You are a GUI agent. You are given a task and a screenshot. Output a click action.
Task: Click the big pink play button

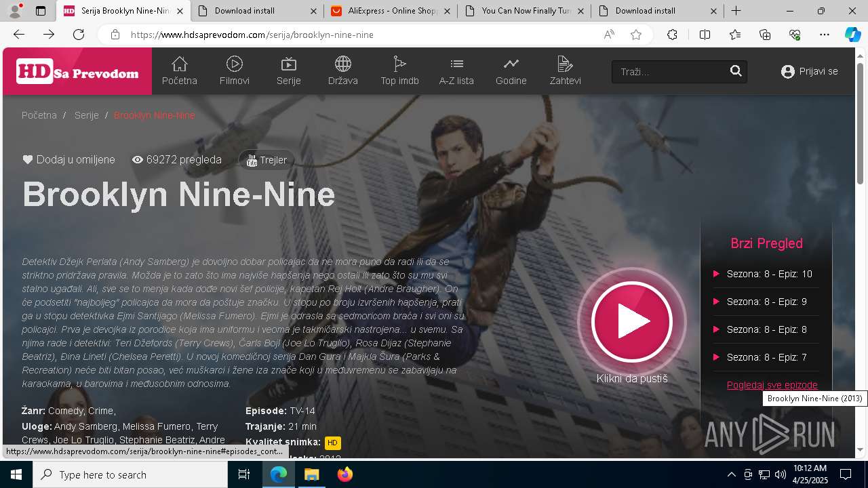(x=632, y=322)
